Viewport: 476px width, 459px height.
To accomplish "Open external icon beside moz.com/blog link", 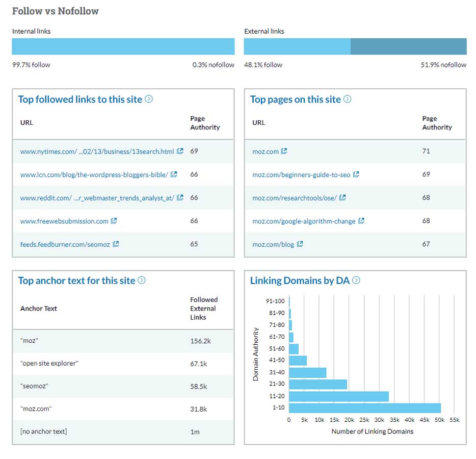I will [300, 244].
